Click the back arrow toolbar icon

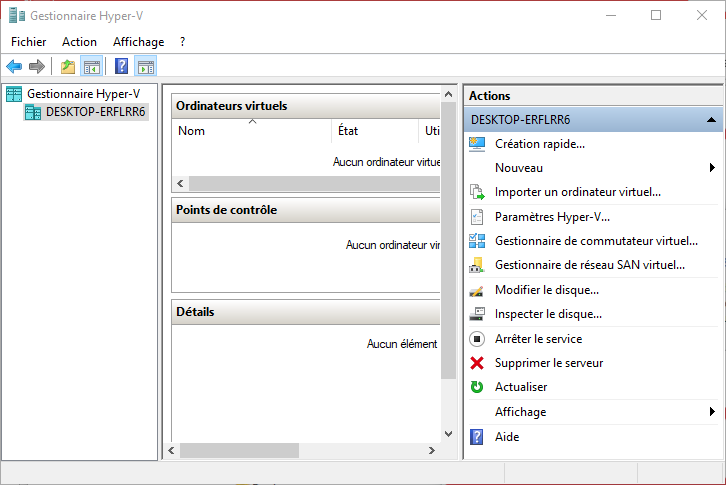[x=14, y=67]
